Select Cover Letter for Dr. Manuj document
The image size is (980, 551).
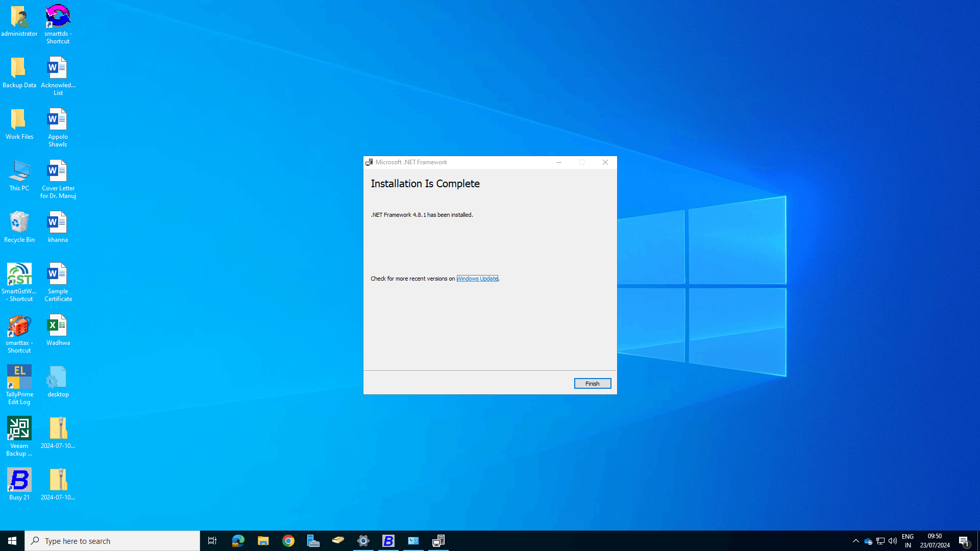[x=58, y=179]
